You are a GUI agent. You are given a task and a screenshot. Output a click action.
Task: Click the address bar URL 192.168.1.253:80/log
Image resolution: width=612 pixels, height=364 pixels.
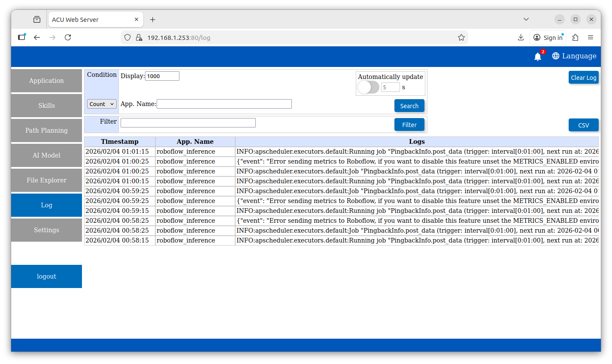[x=179, y=38]
